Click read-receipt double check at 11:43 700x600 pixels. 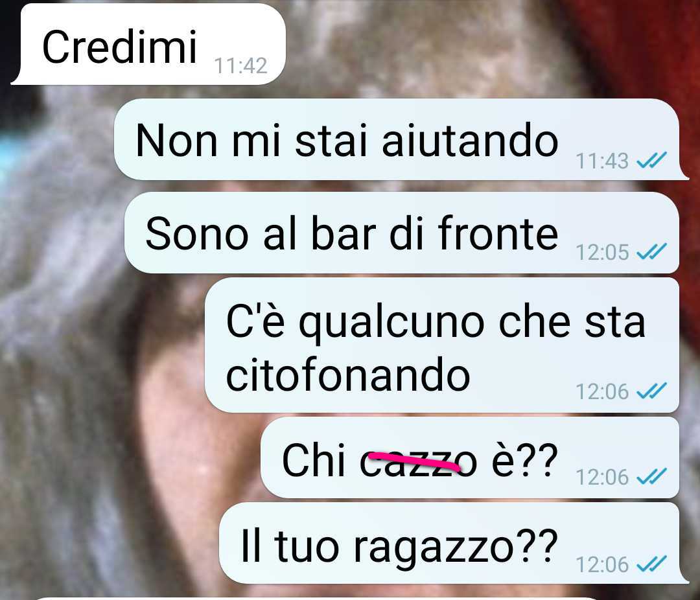click(652, 160)
